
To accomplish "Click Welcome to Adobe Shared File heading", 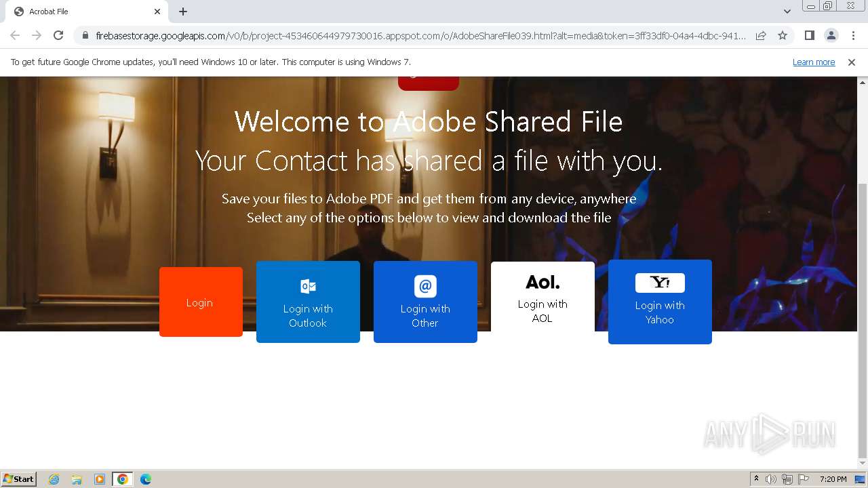I will pos(429,122).
